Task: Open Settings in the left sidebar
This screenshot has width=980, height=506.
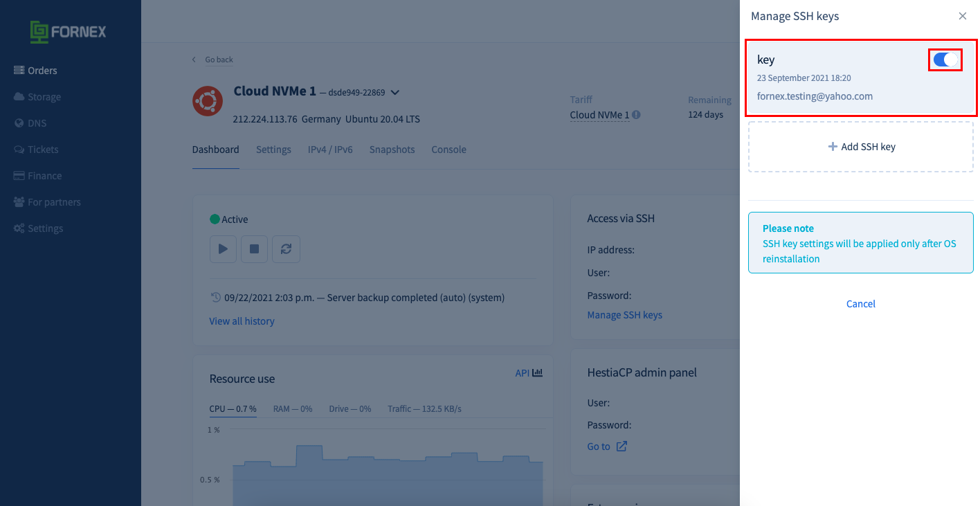Action: (x=38, y=228)
